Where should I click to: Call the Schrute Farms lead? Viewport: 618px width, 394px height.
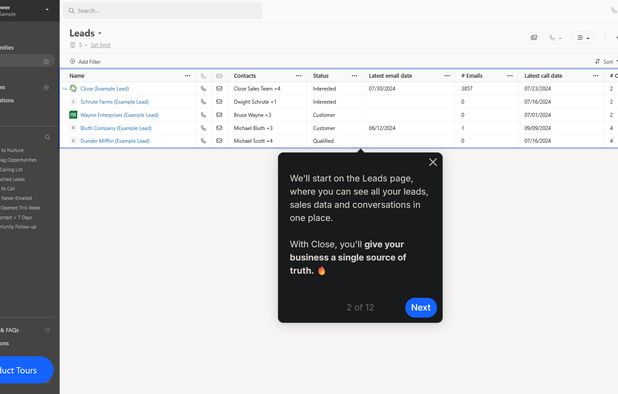pos(203,102)
